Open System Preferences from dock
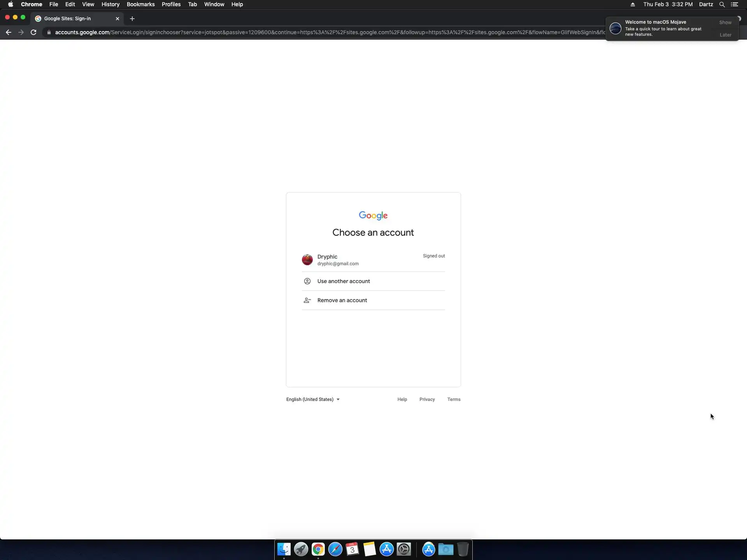 (x=404, y=549)
